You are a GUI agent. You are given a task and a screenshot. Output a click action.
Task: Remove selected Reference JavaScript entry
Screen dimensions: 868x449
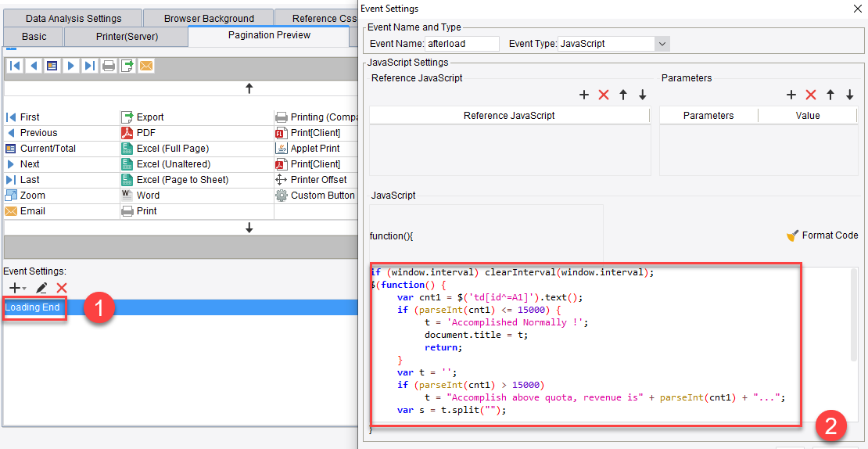click(604, 95)
